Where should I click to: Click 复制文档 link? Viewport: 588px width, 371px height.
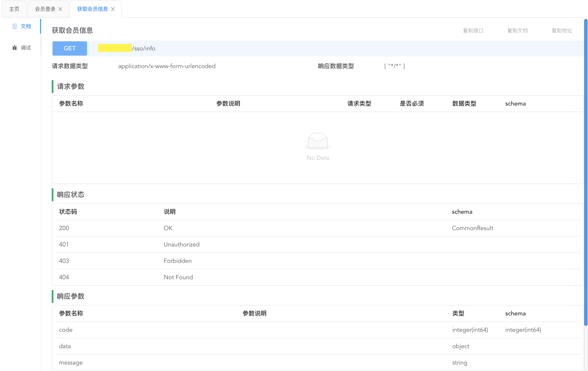click(x=517, y=31)
